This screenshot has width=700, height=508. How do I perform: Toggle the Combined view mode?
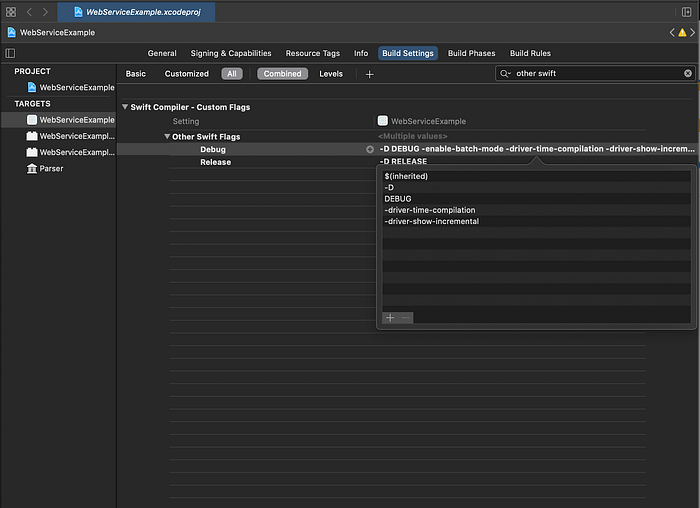point(282,74)
